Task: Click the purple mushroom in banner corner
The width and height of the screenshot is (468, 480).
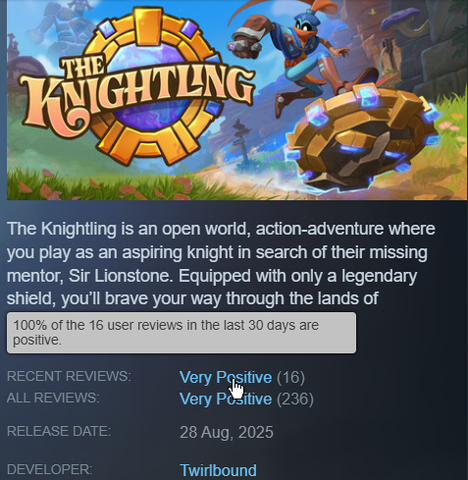Action: pyautogui.click(x=400, y=18)
